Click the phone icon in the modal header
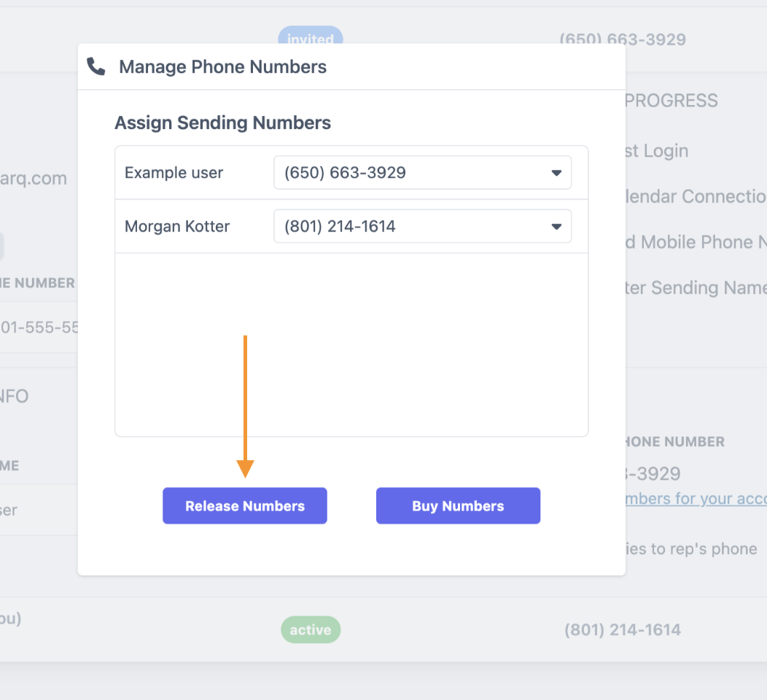Screen dimensions: 767x700 [x=96, y=66]
